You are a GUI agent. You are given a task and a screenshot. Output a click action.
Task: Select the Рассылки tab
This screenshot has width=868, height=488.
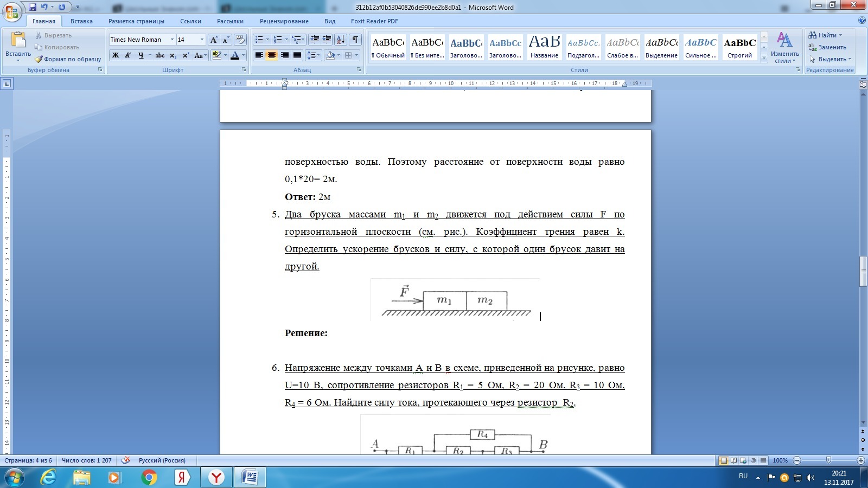pyautogui.click(x=230, y=21)
